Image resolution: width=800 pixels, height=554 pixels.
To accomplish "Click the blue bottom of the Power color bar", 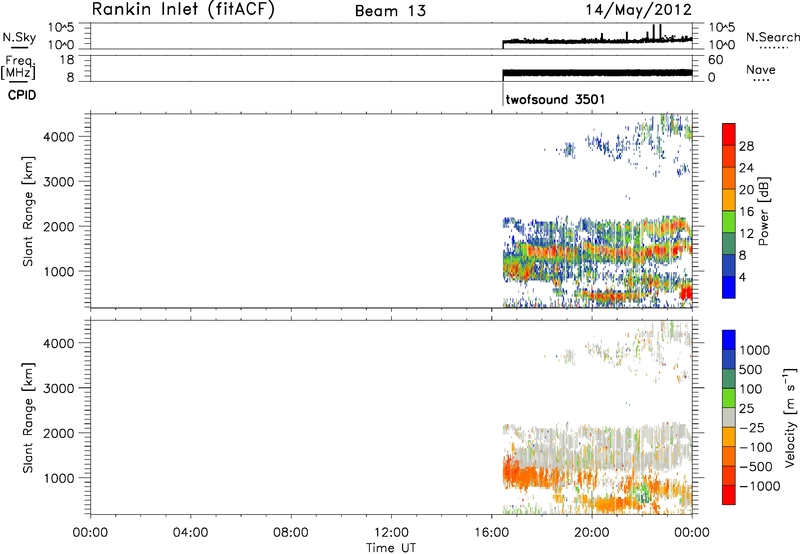I will (729, 287).
